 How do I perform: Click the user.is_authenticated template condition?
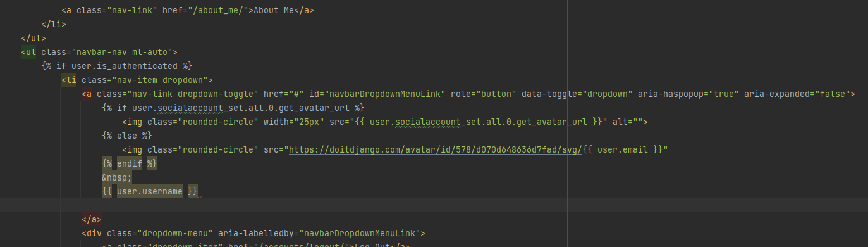point(124,66)
